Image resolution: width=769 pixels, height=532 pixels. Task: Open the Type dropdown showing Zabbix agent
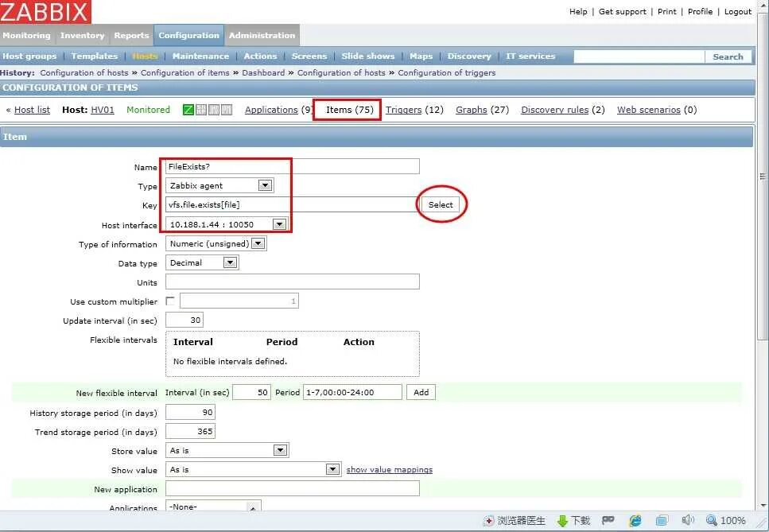point(219,185)
